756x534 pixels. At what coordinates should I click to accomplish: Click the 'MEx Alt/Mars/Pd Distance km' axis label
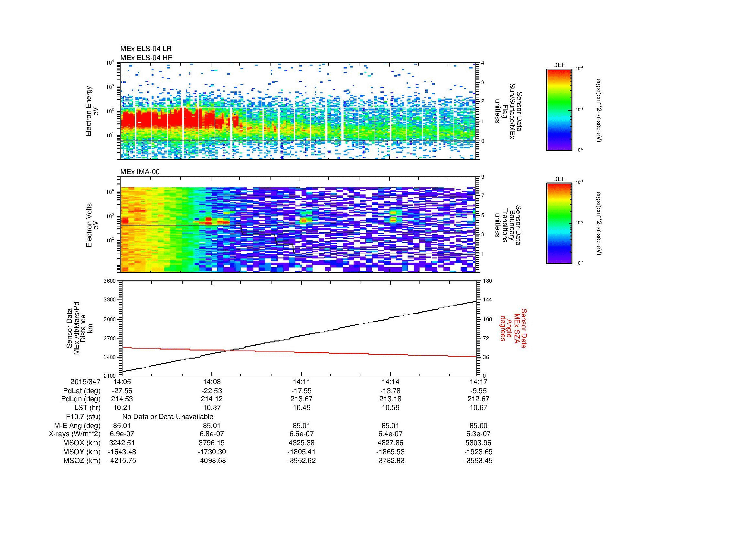tap(80, 328)
